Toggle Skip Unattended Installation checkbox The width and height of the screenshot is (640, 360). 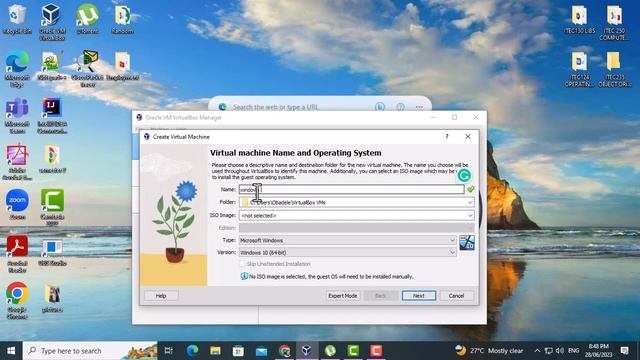(x=242, y=264)
